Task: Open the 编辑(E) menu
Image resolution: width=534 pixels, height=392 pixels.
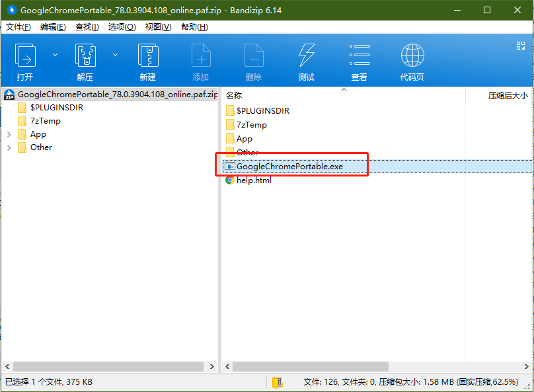Action: tap(53, 27)
